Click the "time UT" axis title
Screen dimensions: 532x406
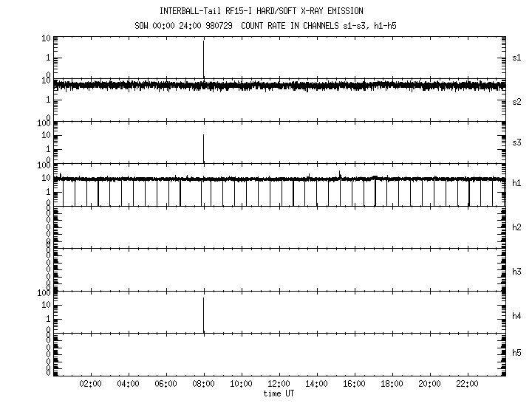click(x=279, y=393)
